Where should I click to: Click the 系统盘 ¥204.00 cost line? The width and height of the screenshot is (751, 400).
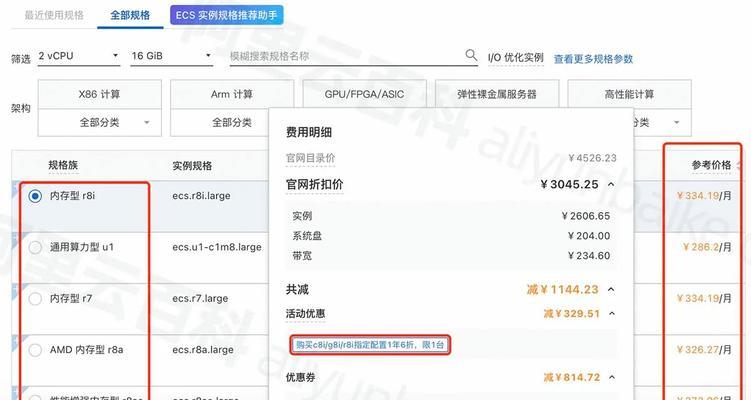[x=451, y=236]
